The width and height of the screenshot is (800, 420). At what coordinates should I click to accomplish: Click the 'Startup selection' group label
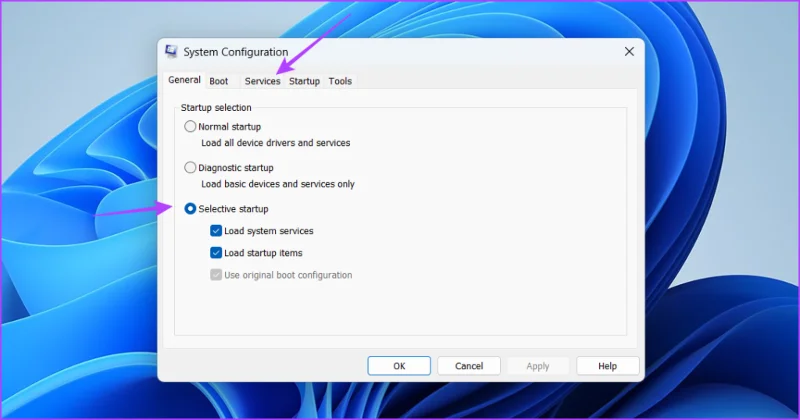pos(216,108)
